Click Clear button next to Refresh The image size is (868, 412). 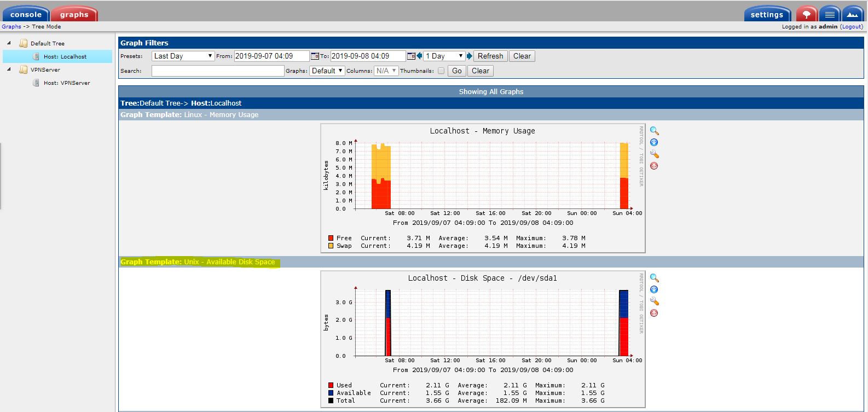(x=522, y=56)
